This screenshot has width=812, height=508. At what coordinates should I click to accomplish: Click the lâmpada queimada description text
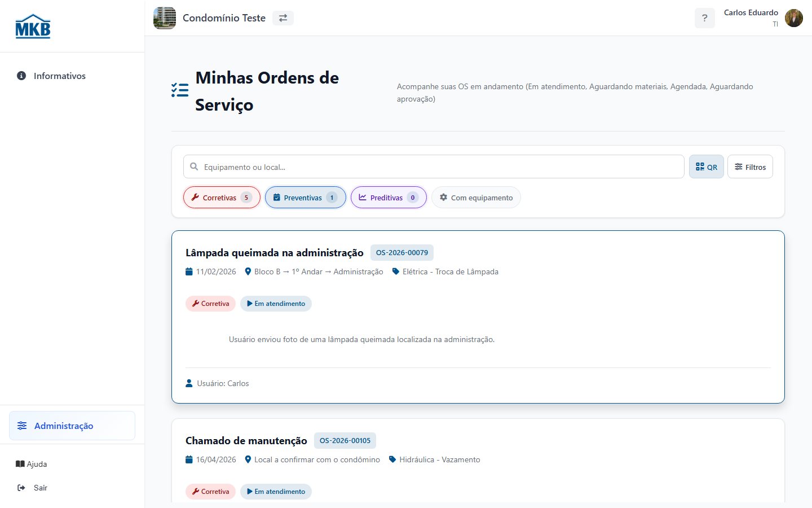361,339
